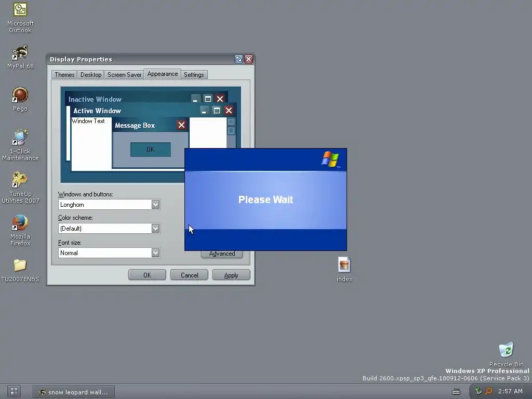Click the Active Window preview title
532x399 pixels.
(x=97, y=111)
